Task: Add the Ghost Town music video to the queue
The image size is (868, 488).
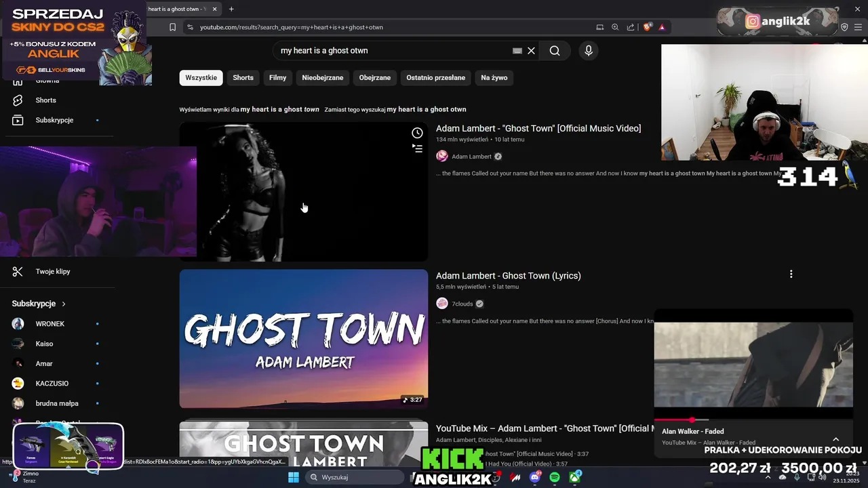Action: point(417,148)
